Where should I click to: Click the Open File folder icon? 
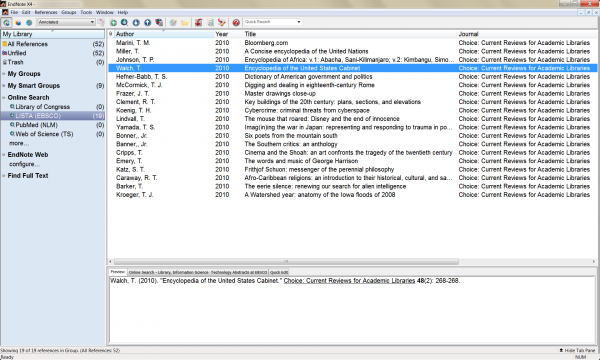click(x=185, y=23)
